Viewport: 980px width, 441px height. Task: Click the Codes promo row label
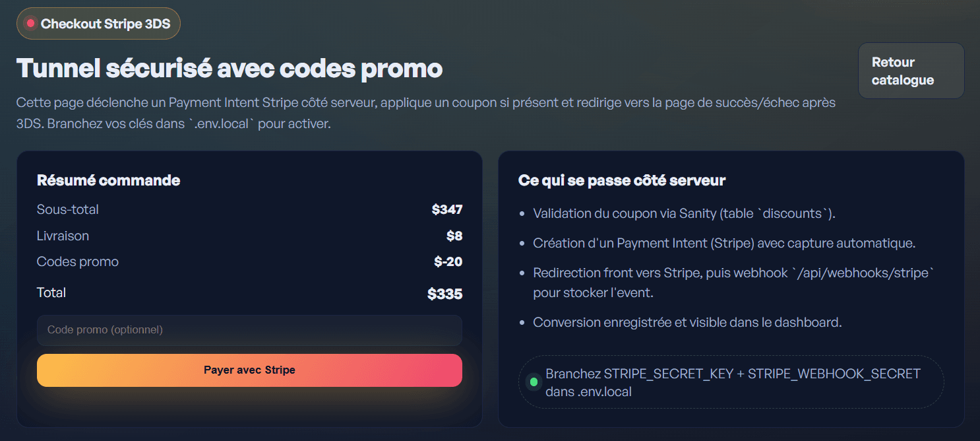78,261
